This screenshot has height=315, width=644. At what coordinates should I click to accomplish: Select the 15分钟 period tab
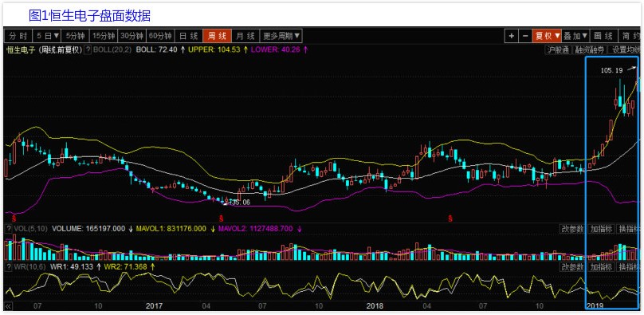pyautogui.click(x=104, y=36)
